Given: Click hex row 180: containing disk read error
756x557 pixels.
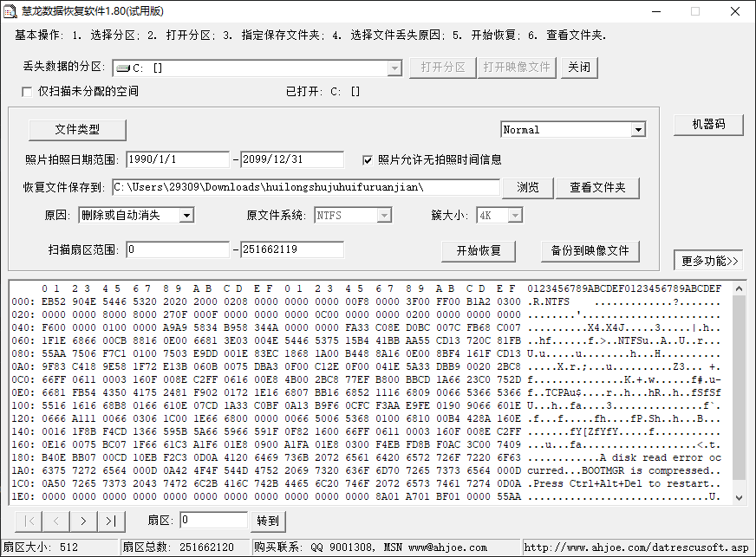Looking at the screenshot, I should (x=367, y=458).
